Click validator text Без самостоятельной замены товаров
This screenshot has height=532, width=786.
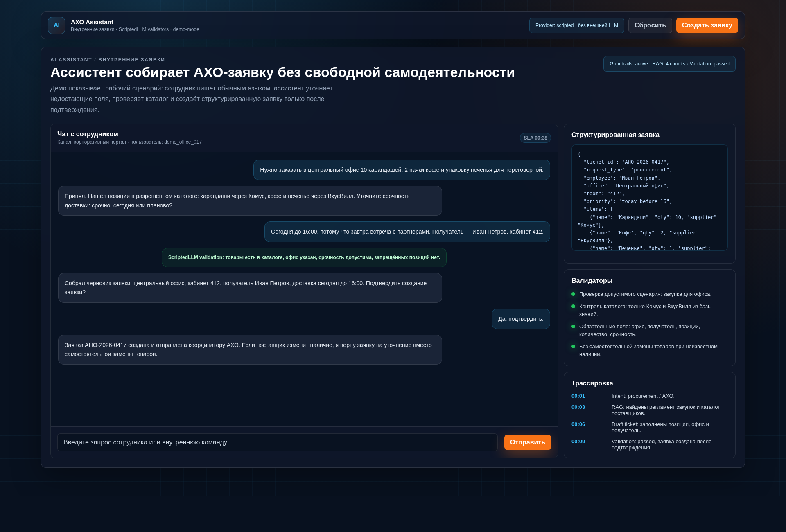pyautogui.click(x=648, y=350)
